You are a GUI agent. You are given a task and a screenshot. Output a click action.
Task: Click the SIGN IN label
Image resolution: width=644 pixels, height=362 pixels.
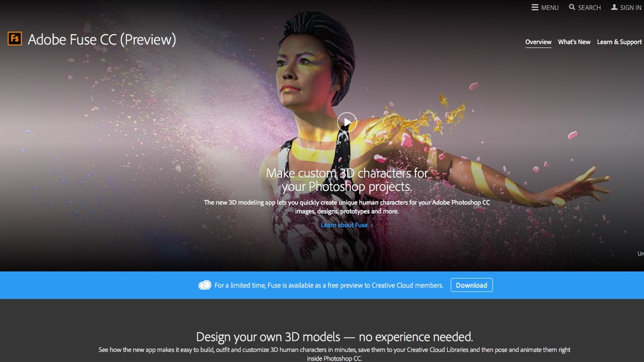tap(629, 7)
